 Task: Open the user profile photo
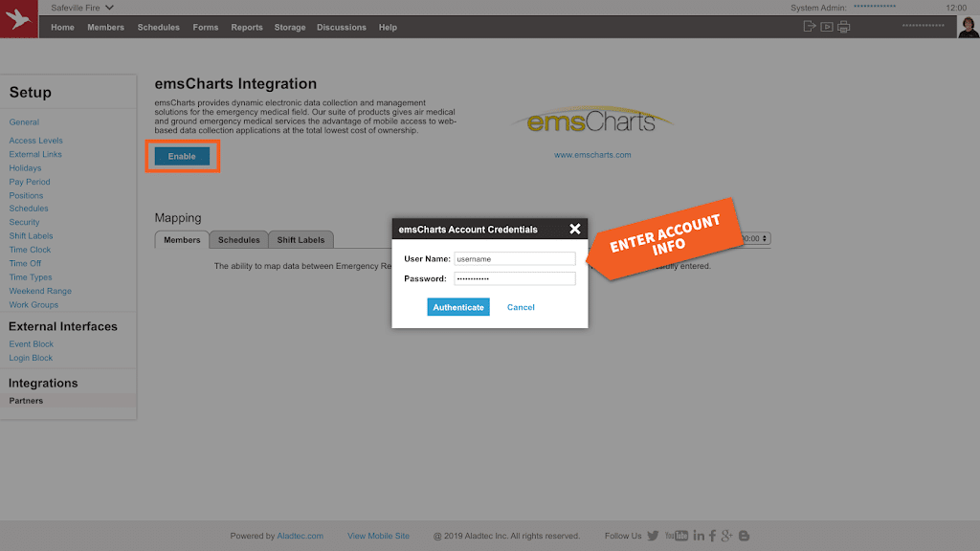pos(969,27)
